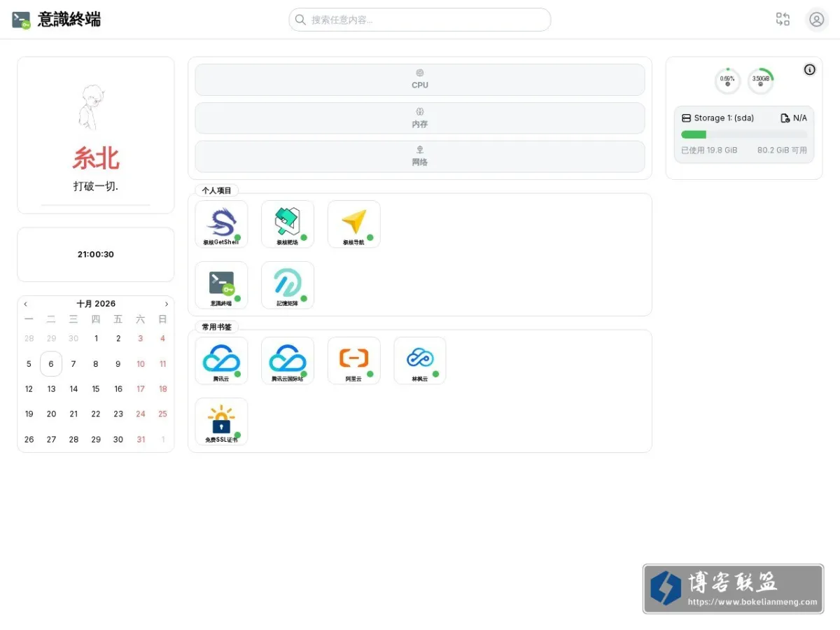840x630 pixels.
Task: Open the user account avatar icon
Action: tap(816, 20)
